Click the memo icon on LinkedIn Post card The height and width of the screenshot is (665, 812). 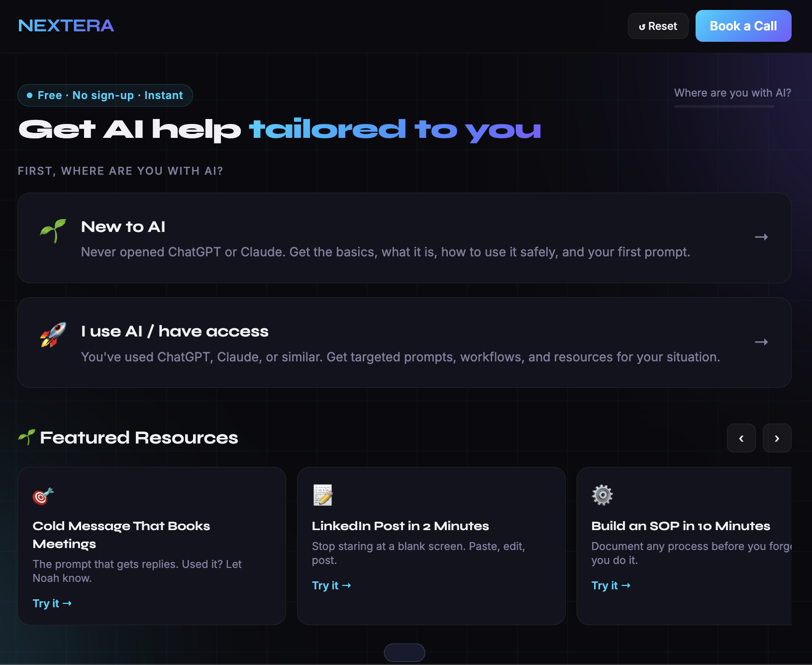pos(322,494)
